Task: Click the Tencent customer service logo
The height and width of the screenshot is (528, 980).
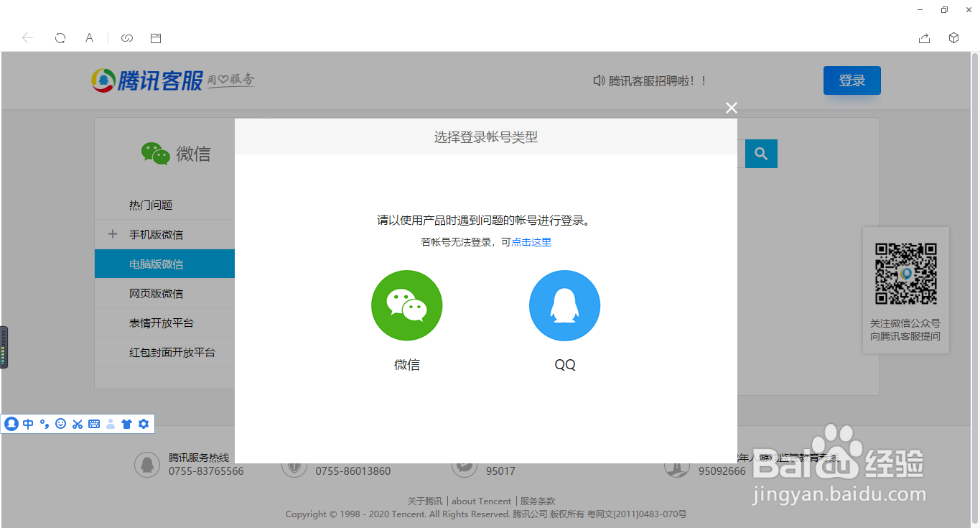Action: 172,80
